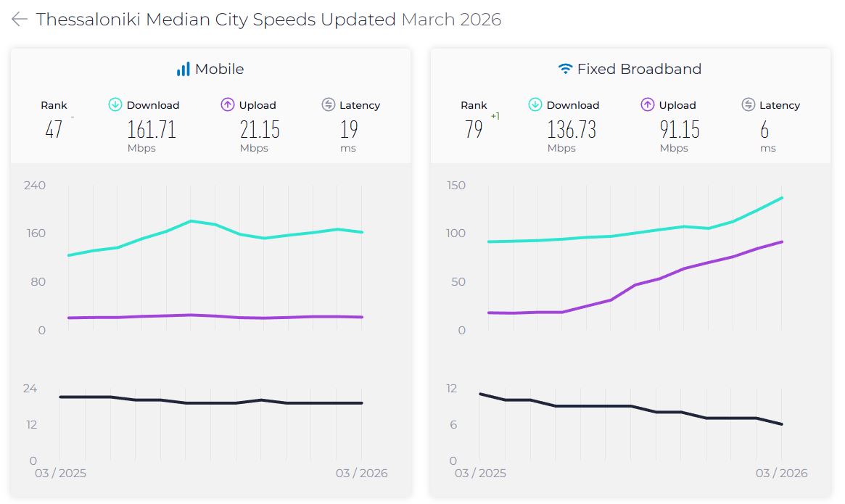Viewport: 845px width, 504px height.
Task: Click the Fixed Broadband wifi icon
Action: (565, 70)
